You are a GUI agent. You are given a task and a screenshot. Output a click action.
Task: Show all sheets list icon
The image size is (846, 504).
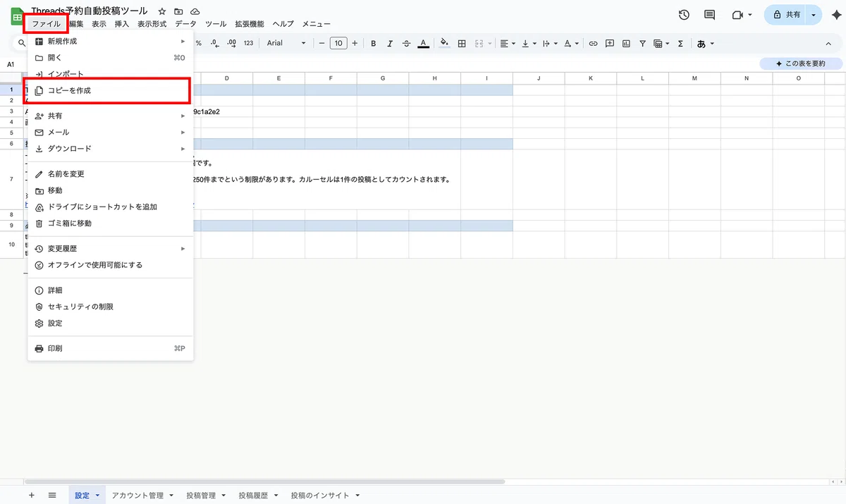[52, 495]
